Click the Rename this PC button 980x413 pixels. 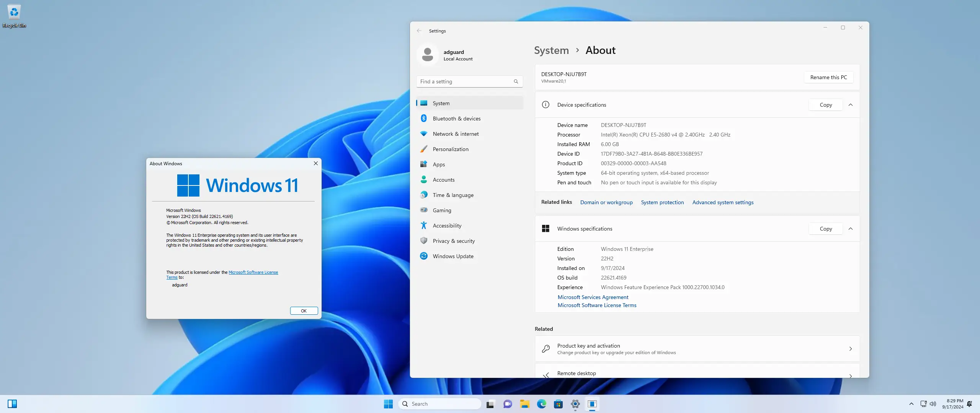(x=828, y=77)
